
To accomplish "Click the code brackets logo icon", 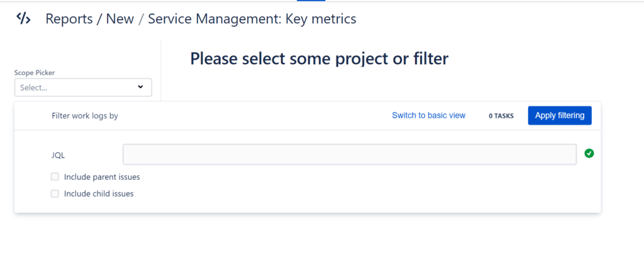I will 23,18.
